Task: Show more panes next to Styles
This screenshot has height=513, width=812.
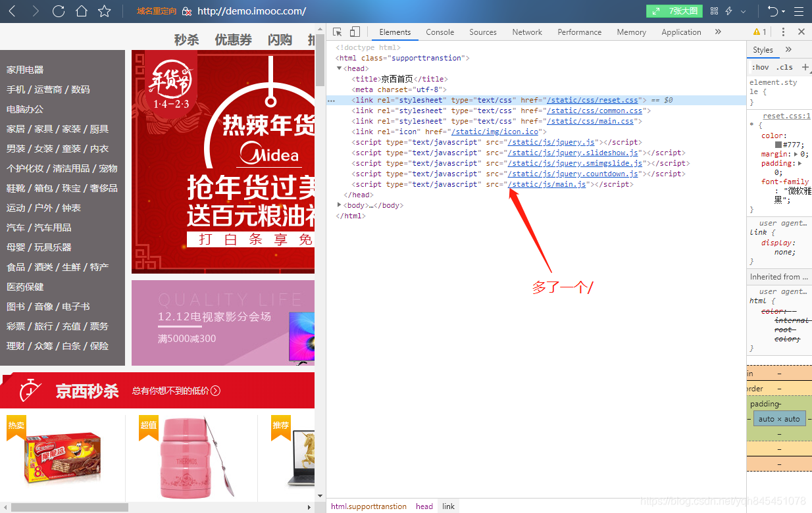Action: tap(788, 50)
